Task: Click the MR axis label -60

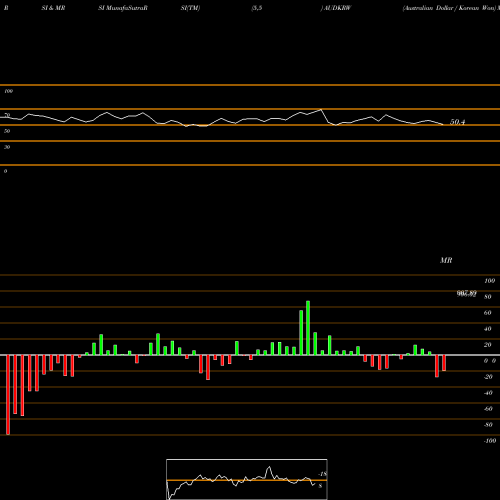Action: pos(488,409)
